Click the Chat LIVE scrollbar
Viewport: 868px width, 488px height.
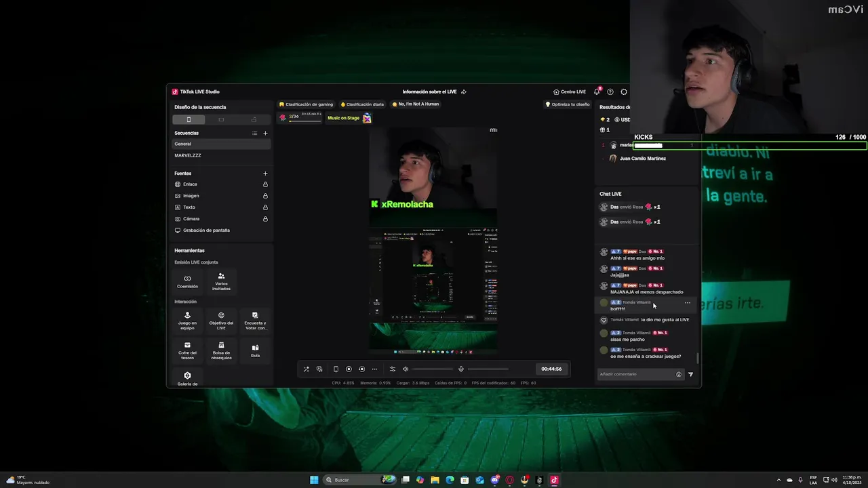[x=697, y=358]
